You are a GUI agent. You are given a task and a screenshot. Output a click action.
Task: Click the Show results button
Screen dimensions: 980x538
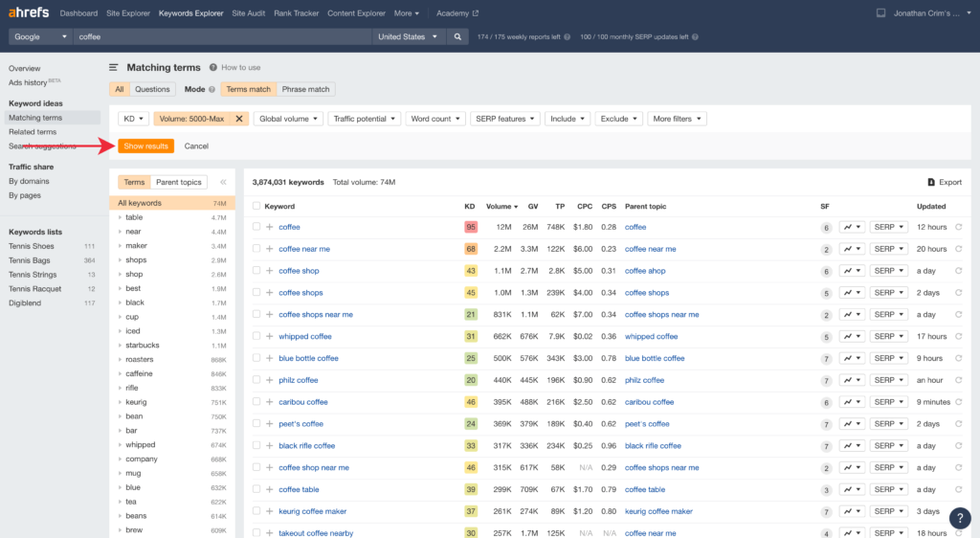click(145, 146)
